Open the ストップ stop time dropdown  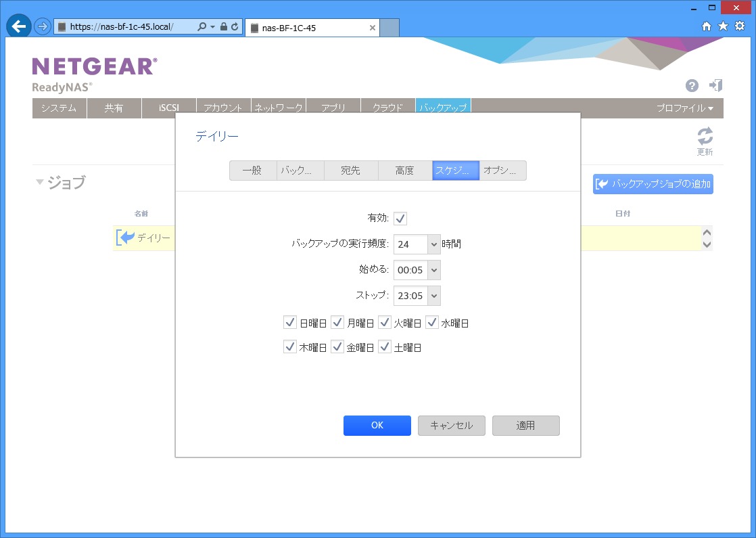[x=434, y=296]
